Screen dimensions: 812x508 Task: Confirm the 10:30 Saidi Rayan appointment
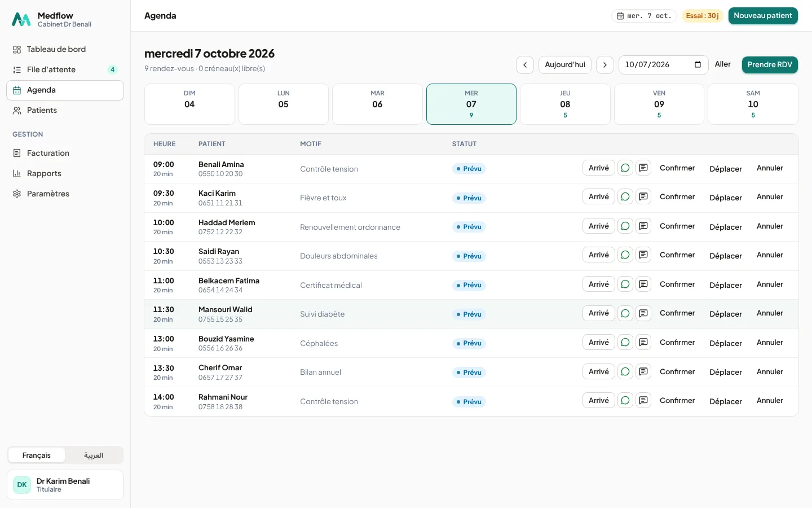[x=677, y=255]
